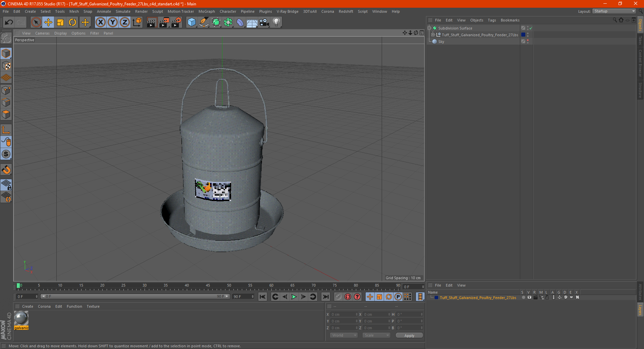Image resolution: width=644 pixels, height=349 pixels.
Task: Toggle Y axis lock
Action: [x=113, y=22]
